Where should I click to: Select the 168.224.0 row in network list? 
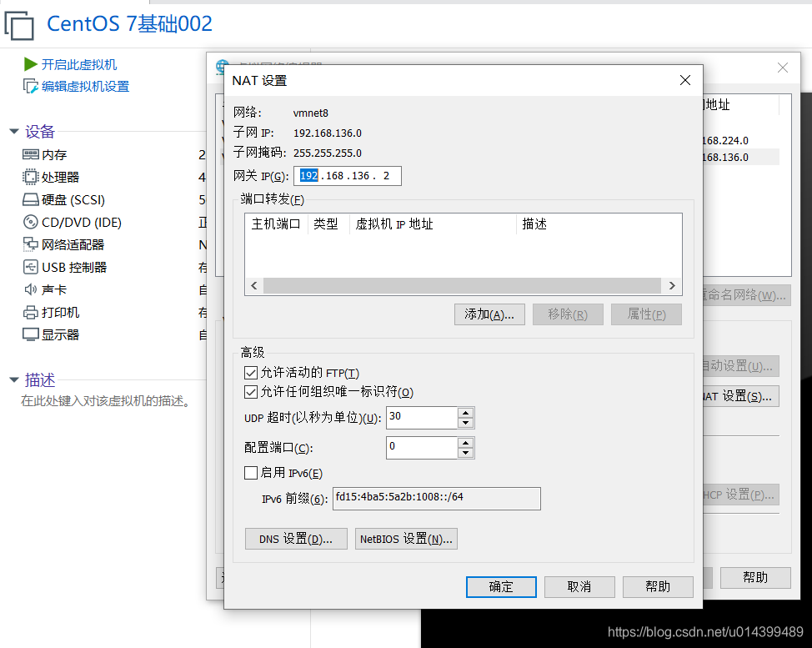point(740,140)
